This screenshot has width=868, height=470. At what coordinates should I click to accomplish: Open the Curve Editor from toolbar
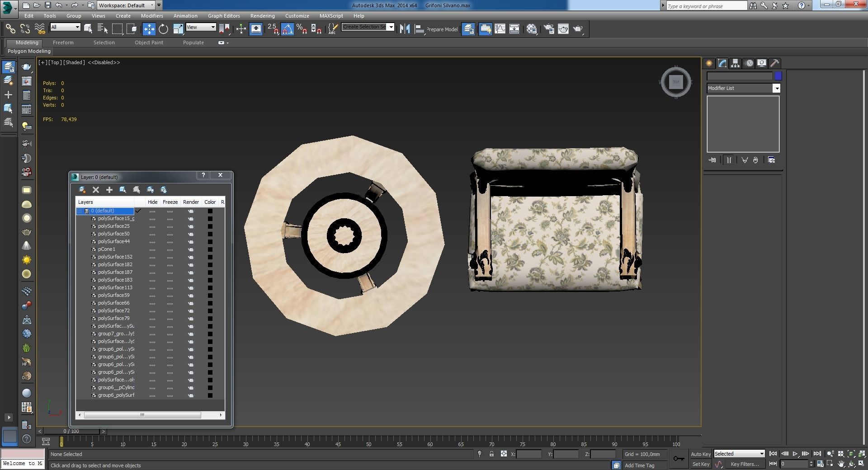point(500,29)
